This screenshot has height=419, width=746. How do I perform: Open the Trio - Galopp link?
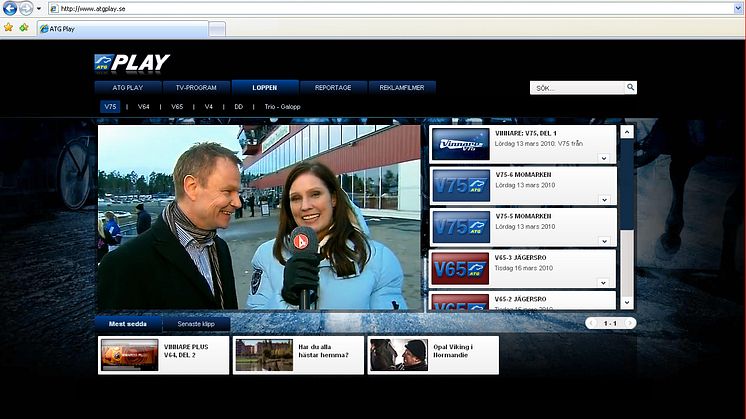click(x=284, y=107)
